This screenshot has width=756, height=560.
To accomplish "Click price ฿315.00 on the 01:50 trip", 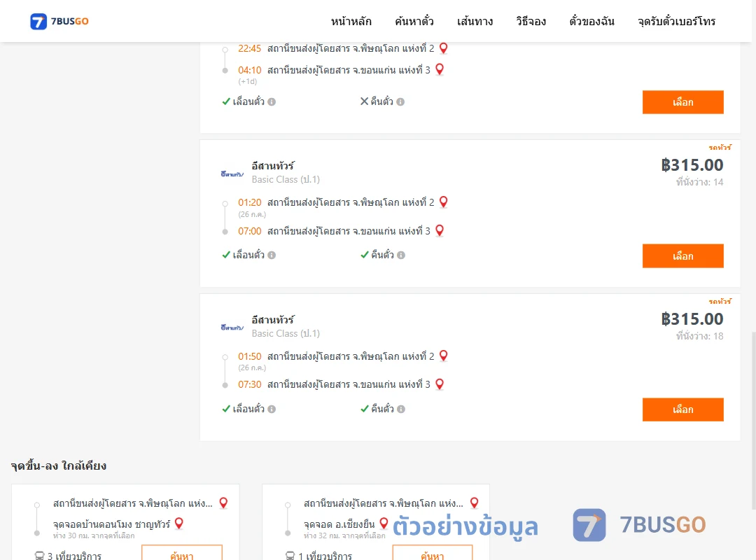I will [x=692, y=318].
